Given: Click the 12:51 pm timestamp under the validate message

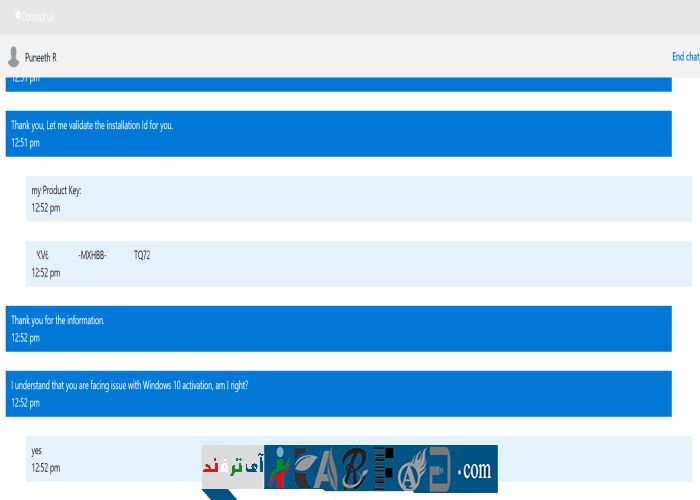Looking at the screenshot, I should tap(25, 143).
